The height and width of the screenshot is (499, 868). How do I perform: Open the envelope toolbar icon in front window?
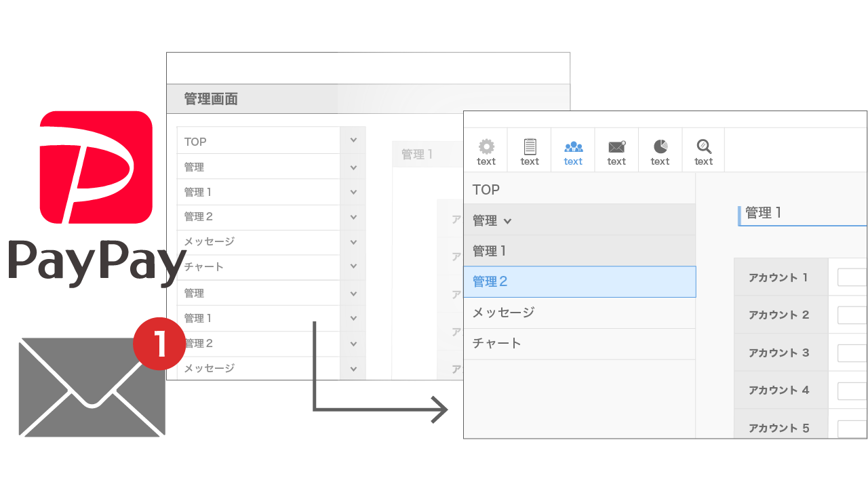pyautogui.click(x=616, y=146)
